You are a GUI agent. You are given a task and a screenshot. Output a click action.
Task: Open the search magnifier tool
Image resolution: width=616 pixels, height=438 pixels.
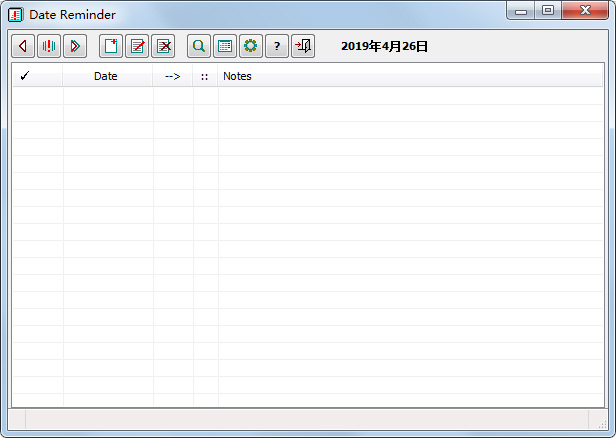tap(199, 46)
